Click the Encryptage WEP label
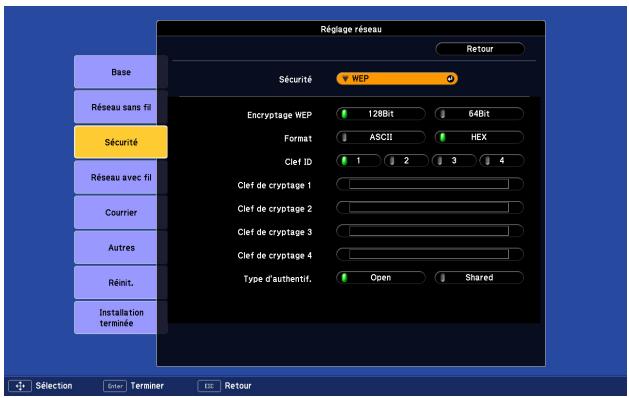Screen dimensions: 629x398 [x=280, y=115]
